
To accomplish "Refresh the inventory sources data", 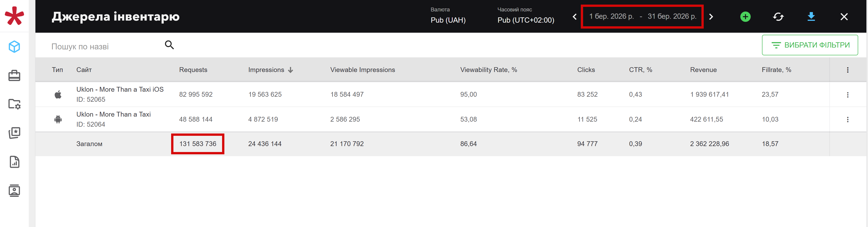I will point(778,16).
